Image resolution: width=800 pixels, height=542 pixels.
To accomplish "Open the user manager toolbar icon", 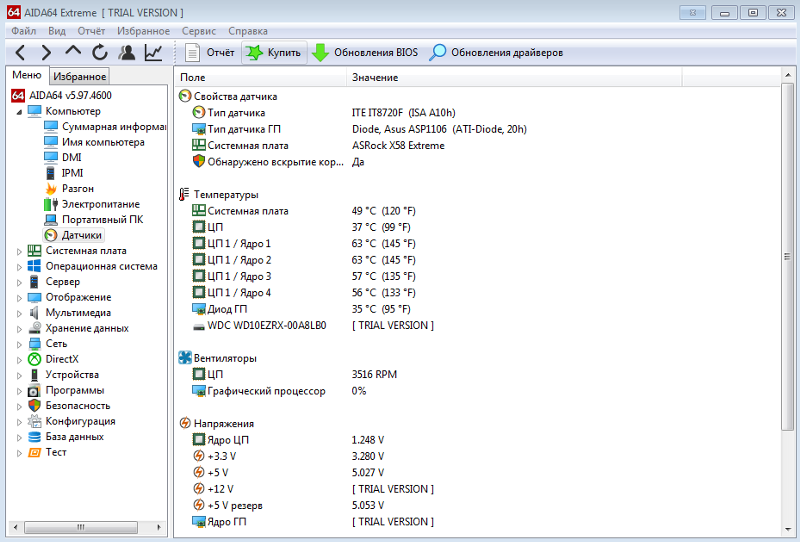I will 127,52.
